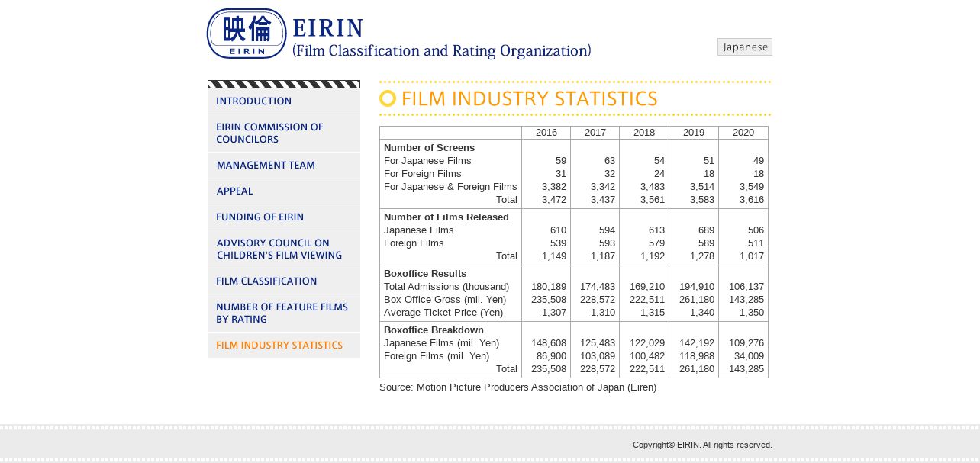Select the 2017 column header
980x463 pixels.
595,133
